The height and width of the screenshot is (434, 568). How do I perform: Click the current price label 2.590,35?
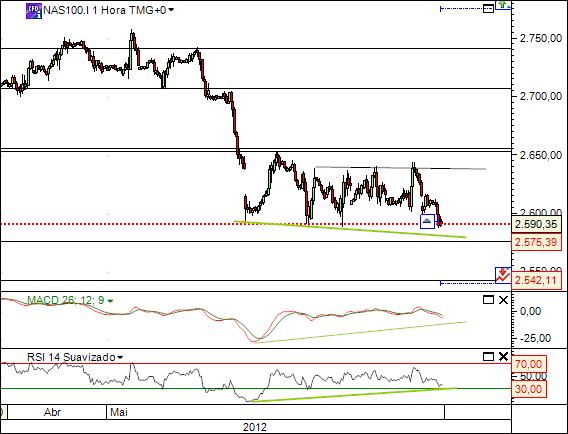tap(536, 224)
